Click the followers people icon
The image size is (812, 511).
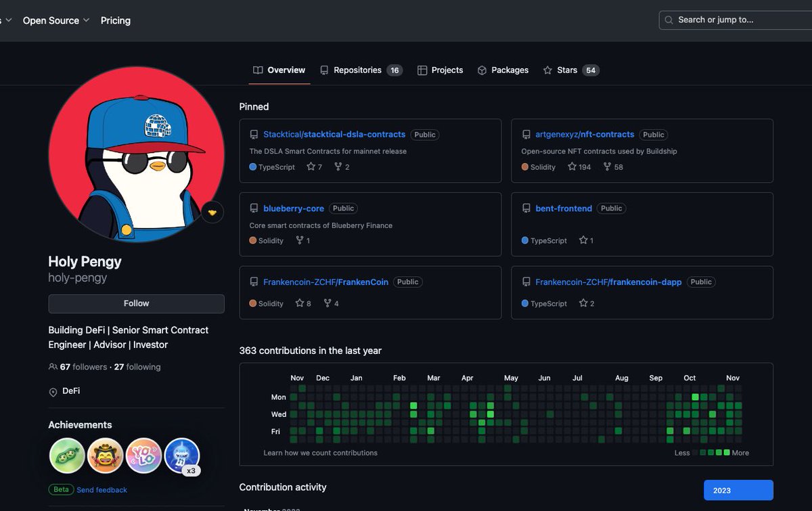pyautogui.click(x=53, y=367)
